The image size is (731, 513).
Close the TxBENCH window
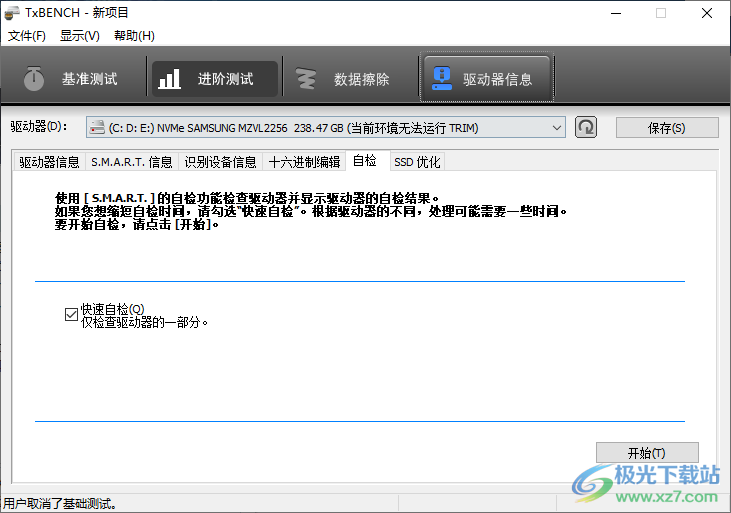(x=707, y=13)
